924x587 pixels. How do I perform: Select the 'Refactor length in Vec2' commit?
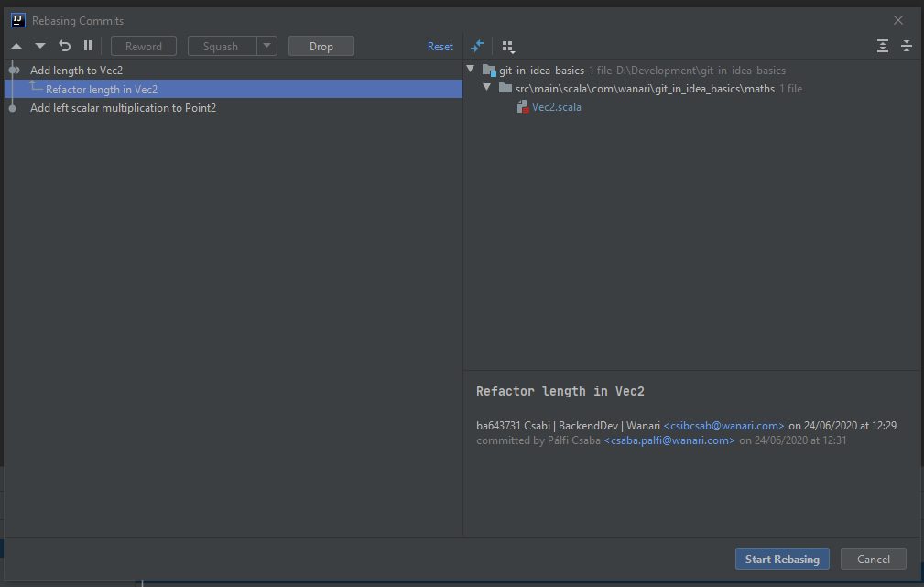(234, 89)
